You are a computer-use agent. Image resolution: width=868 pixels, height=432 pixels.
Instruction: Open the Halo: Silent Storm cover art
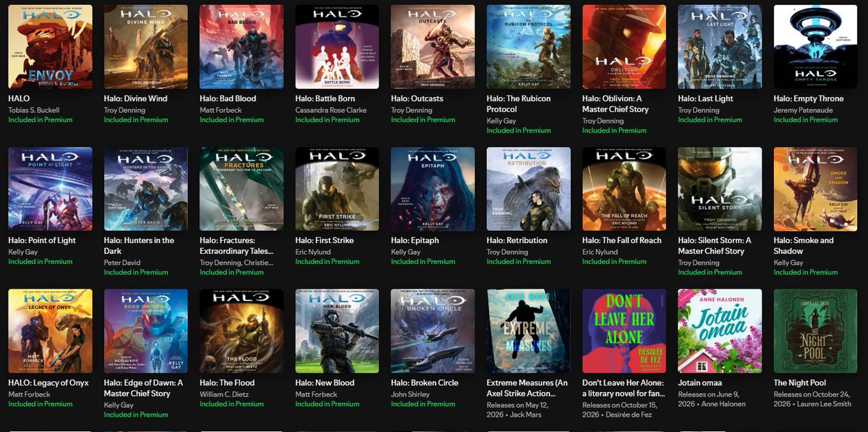point(720,189)
